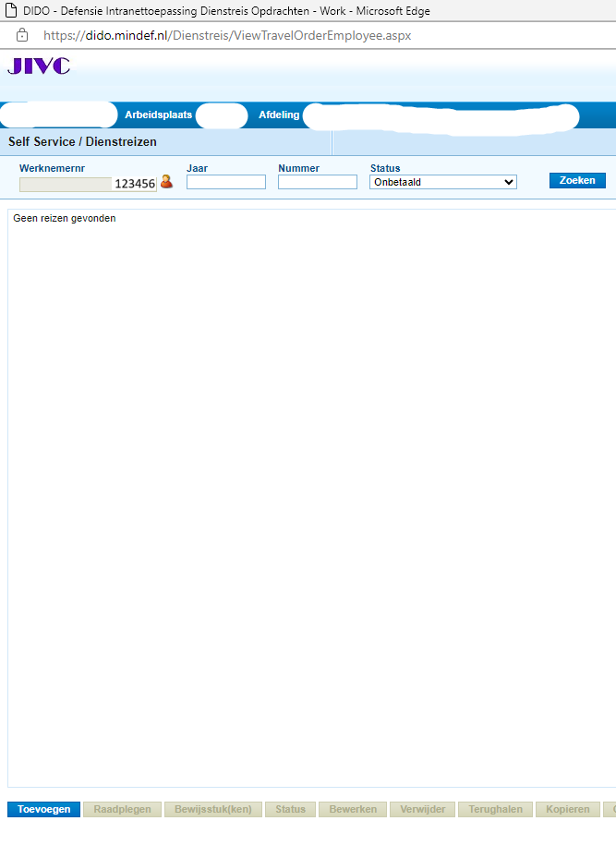Select the Bewijsstuk(ken) button
The width and height of the screenshot is (616, 845).
212,809
